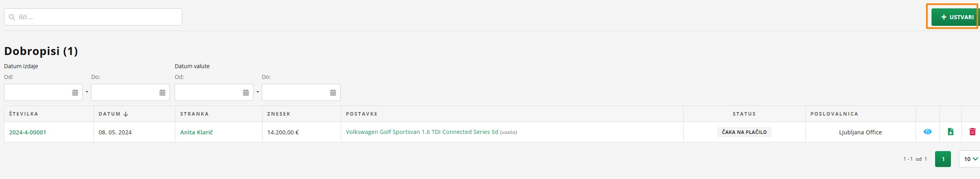The height and width of the screenshot is (179, 980).
Task: Open customer Anita Klarič link
Action: click(196, 132)
